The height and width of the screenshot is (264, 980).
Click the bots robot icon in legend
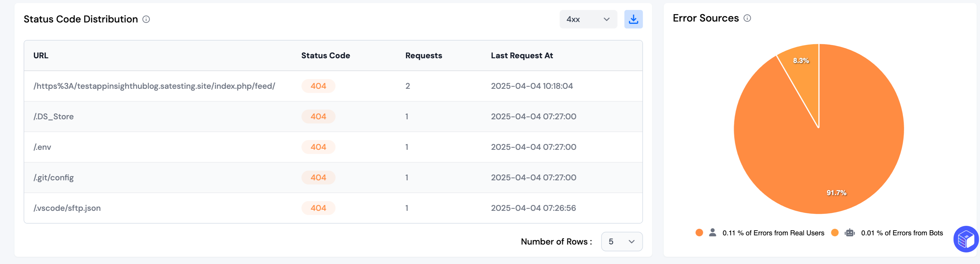pyautogui.click(x=850, y=233)
